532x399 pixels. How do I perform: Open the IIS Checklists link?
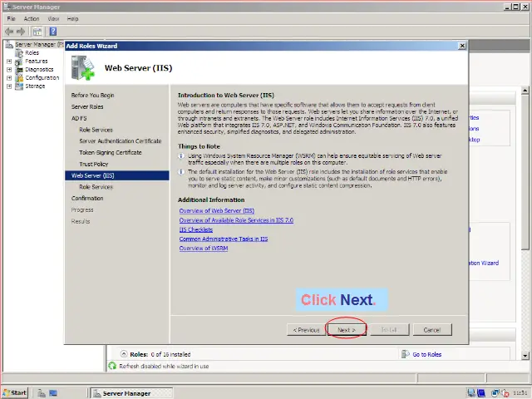[x=196, y=229]
